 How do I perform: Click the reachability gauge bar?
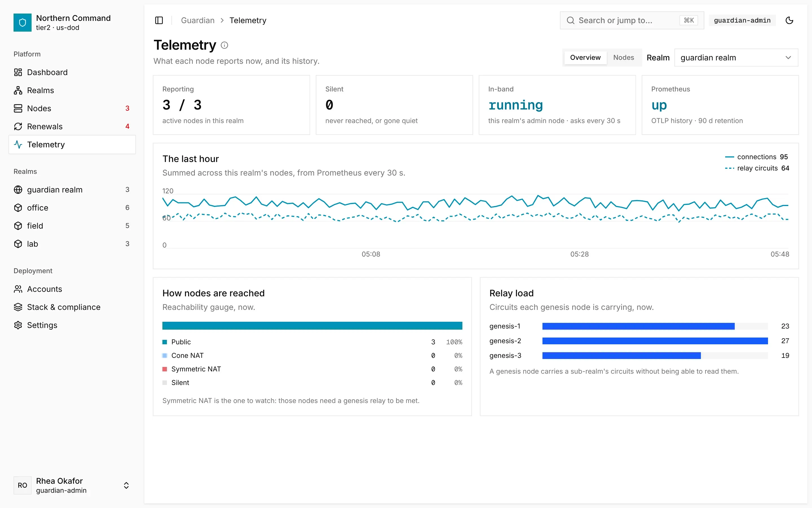click(312, 326)
